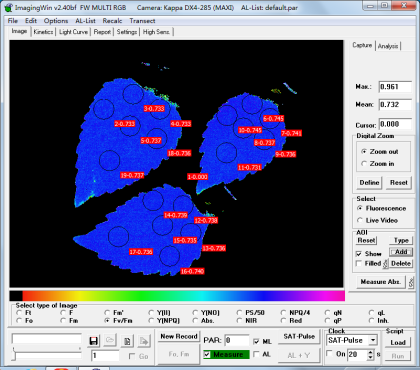The height and width of the screenshot is (370, 420).
Task: Click the document page icon
Action: pyautogui.click(x=127, y=341)
